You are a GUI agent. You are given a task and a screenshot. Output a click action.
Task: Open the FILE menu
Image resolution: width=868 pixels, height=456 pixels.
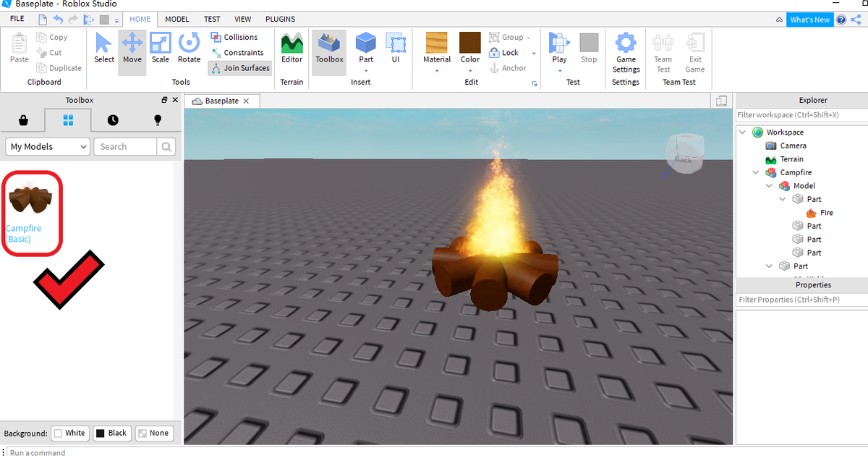[17, 19]
